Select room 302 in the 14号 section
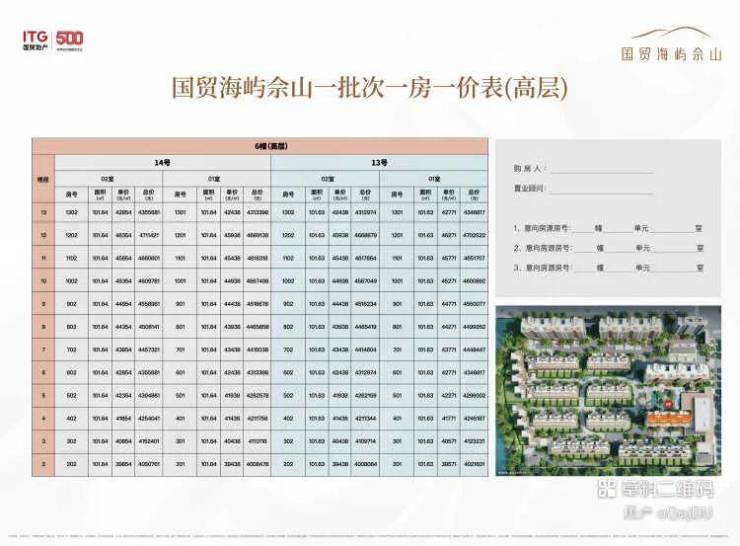Screen dimensions: 740x546 (72, 441)
